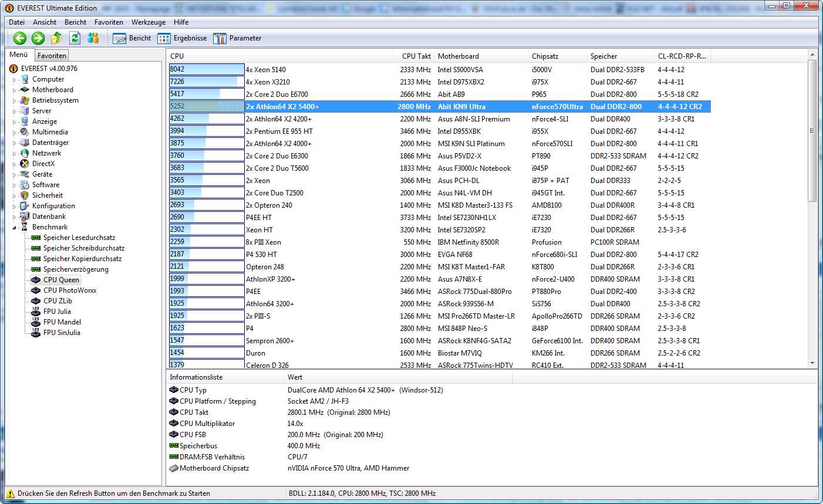This screenshot has width=823, height=504.
Task: Click the results list vertical scrollbar
Action: click(812, 209)
